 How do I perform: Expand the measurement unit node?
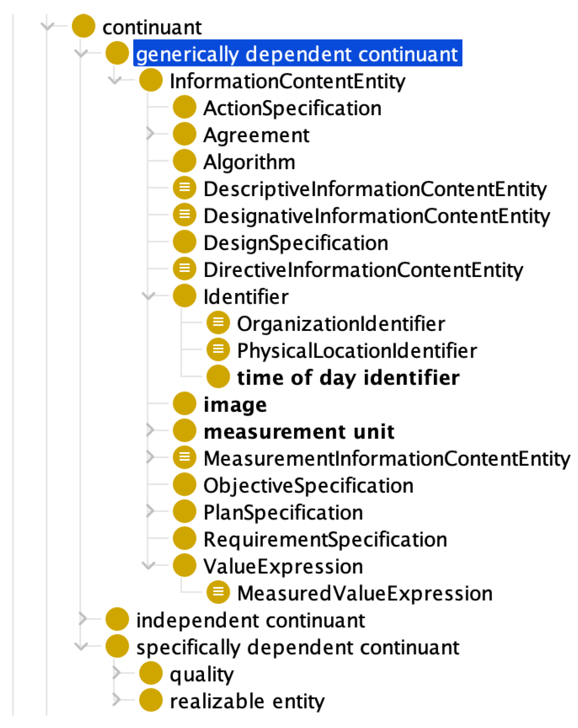pos(150,431)
